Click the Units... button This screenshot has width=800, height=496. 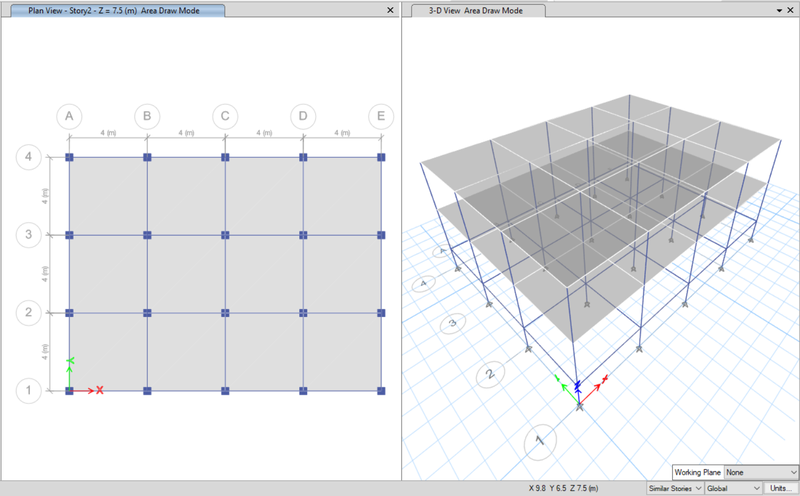click(x=781, y=488)
